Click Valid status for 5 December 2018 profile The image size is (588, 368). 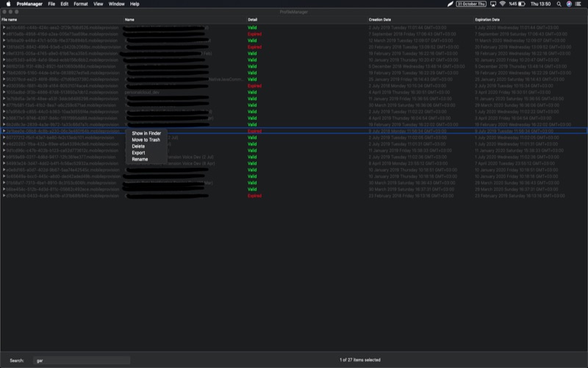click(x=252, y=66)
